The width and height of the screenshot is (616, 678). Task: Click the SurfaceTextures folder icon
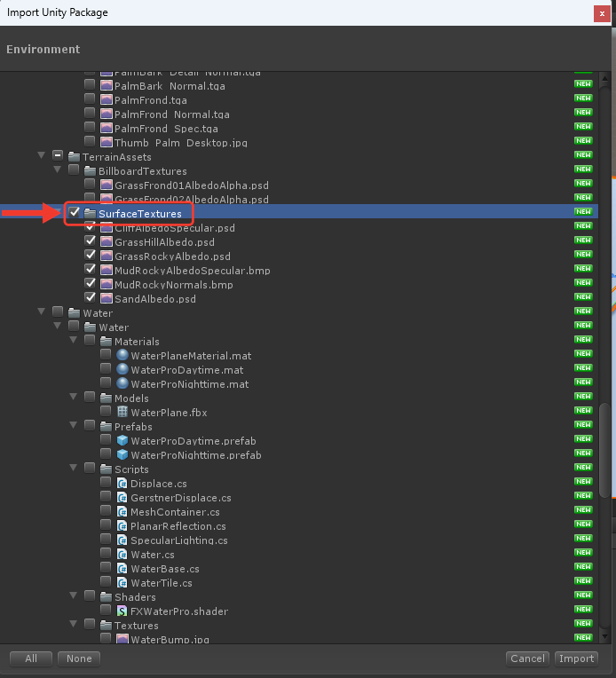[90, 213]
